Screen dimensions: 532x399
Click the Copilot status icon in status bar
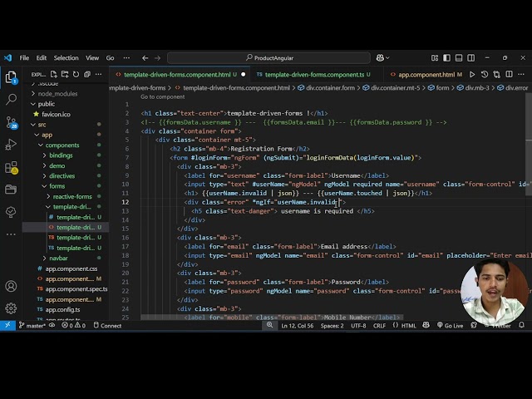pos(426,325)
